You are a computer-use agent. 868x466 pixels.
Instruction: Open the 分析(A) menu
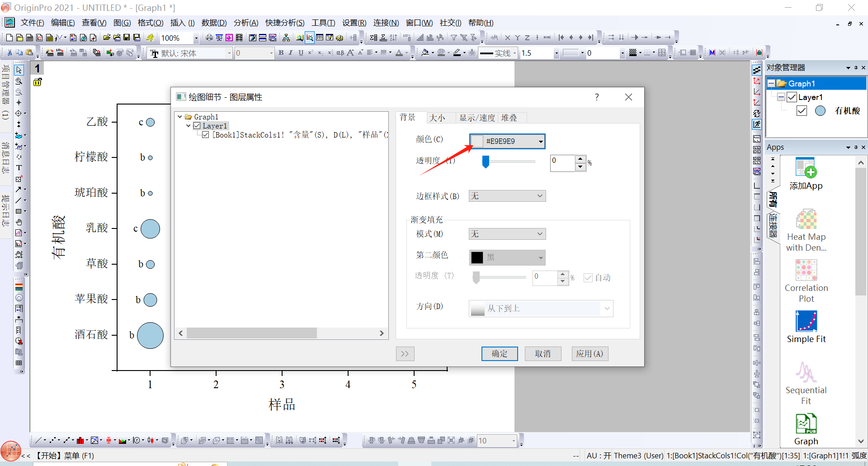[245, 23]
